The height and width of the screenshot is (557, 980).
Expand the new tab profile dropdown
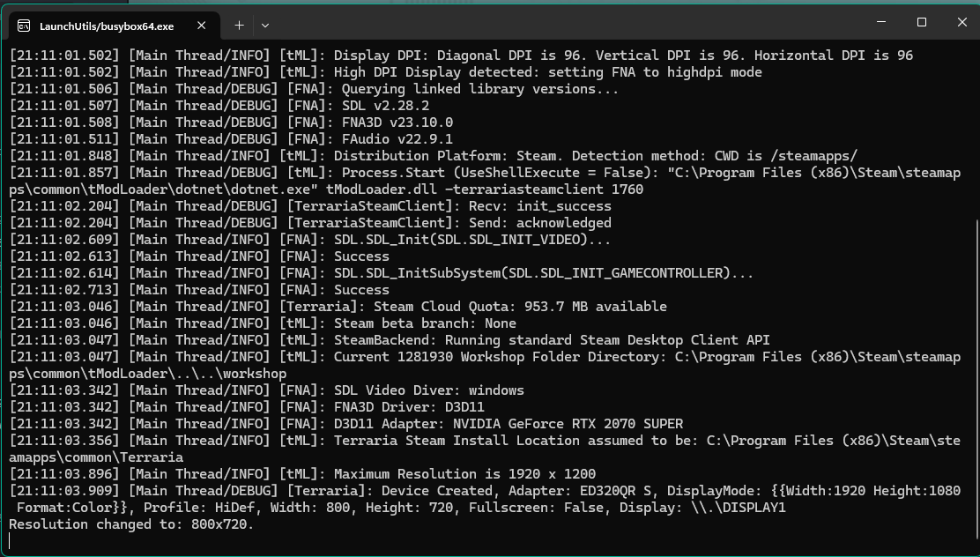point(265,26)
